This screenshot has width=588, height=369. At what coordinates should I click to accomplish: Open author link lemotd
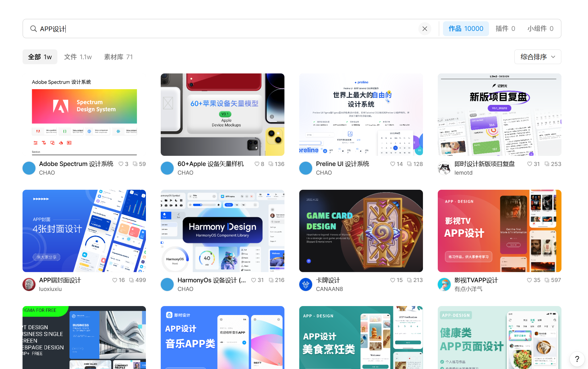tap(463, 173)
